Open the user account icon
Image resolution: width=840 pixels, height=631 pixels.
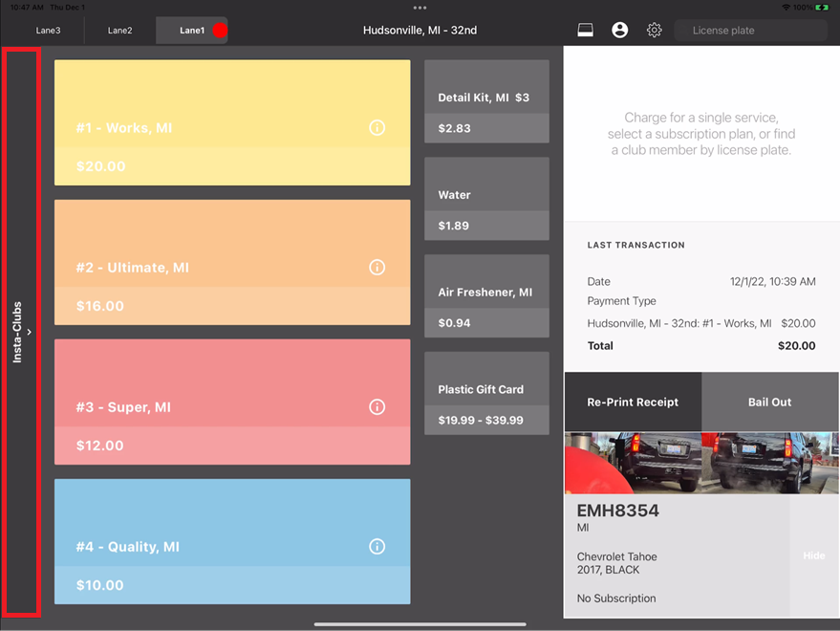(620, 30)
